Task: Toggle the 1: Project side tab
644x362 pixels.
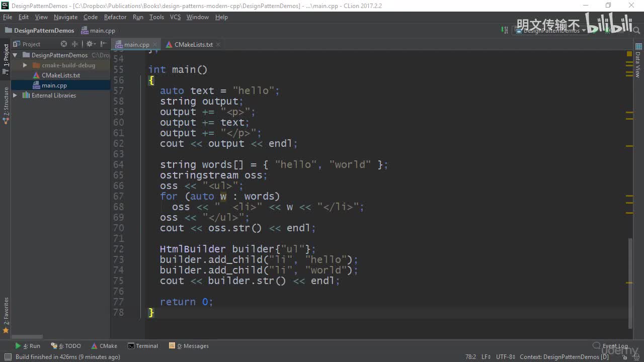Action: [x=6, y=58]
